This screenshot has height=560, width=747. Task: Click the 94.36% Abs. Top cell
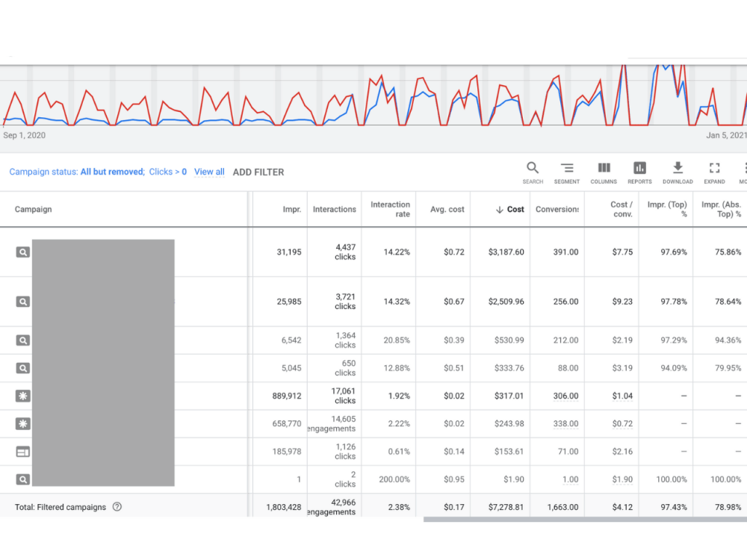pyautogui.click(x=728, y=340)
